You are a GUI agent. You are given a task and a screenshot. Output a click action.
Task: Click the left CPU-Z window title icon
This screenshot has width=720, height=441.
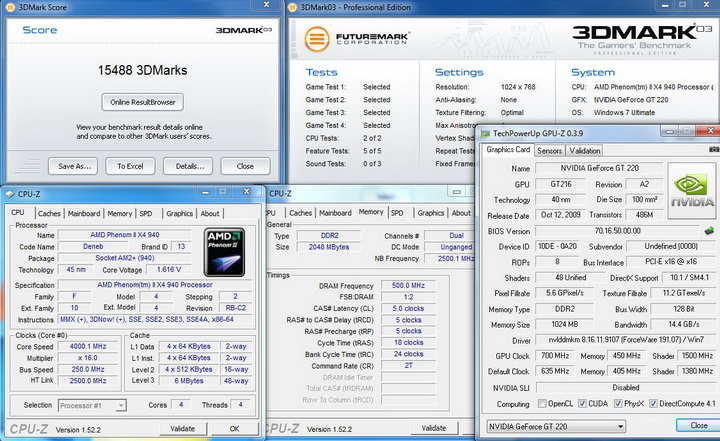click(10, 194)
